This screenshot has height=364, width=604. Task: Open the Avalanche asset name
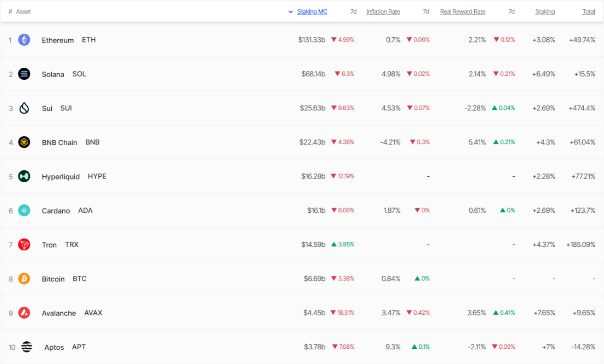pos(59,313)
